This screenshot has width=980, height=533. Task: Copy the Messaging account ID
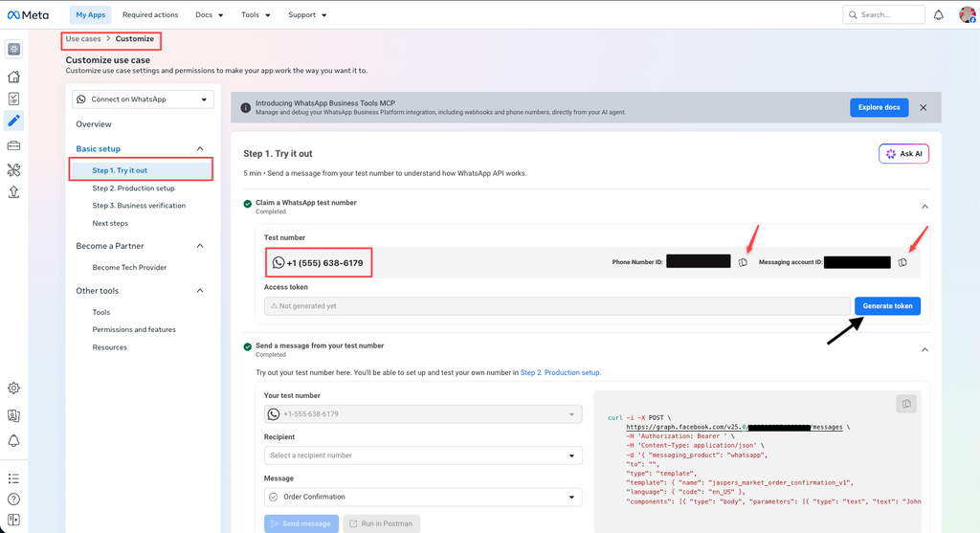click(902, 262)
